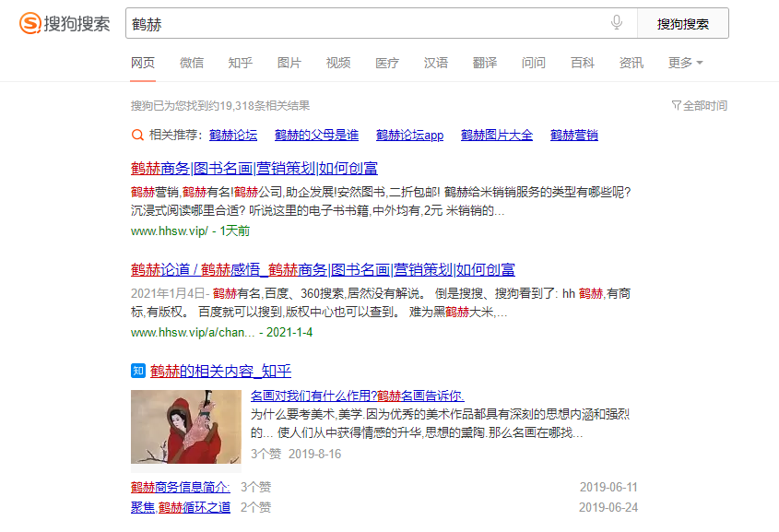Click the Zhihu badge icon beside result
The image size is (779, 532).
tap(138, 371)
